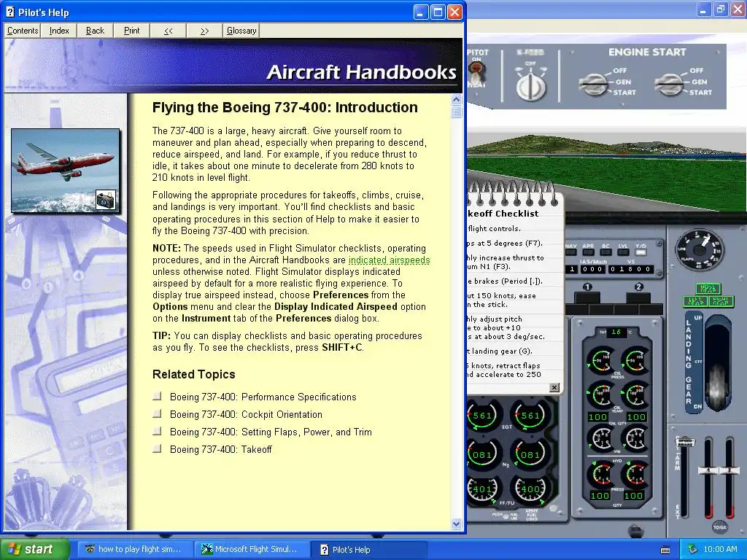Turn the left Engine Start knob
747x560 pixels.
point(594,83)
